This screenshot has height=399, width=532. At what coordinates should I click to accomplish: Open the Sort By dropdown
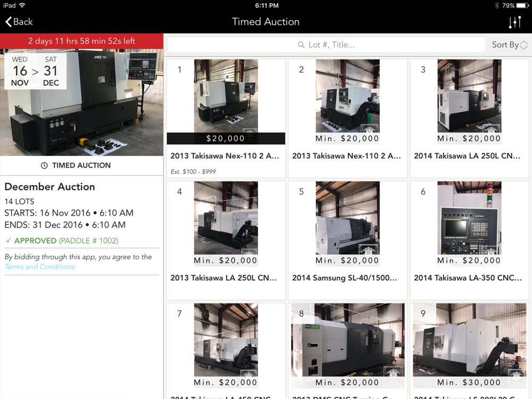point(510,45)
